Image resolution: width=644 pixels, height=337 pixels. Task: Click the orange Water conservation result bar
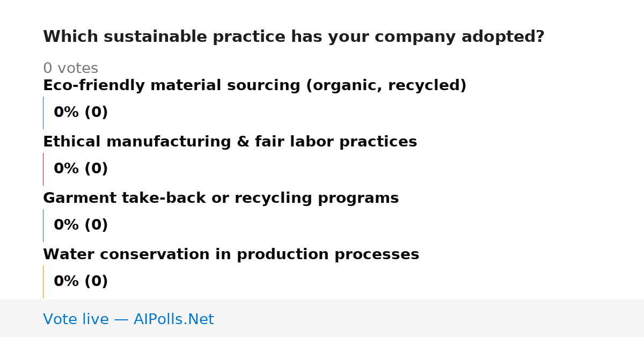point(43,282)
